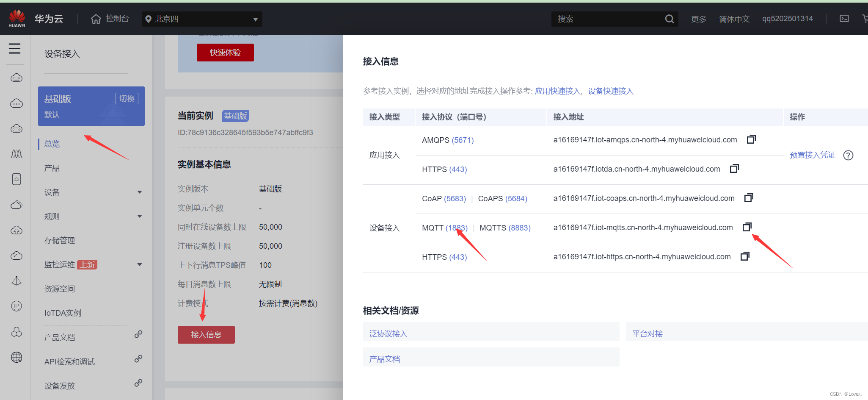868x400 pixels.
Task: Click the globe icon in left rail
Action: tap(17, 357)
